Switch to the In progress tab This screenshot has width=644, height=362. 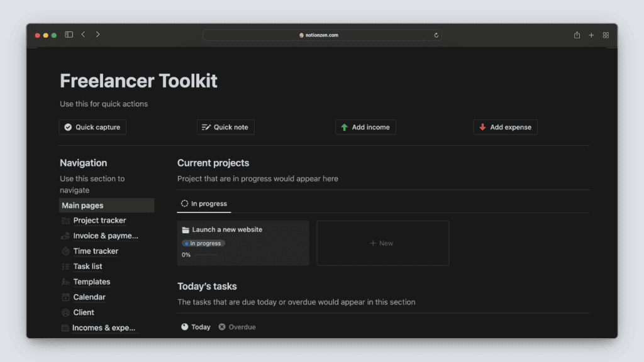[204, 204]
